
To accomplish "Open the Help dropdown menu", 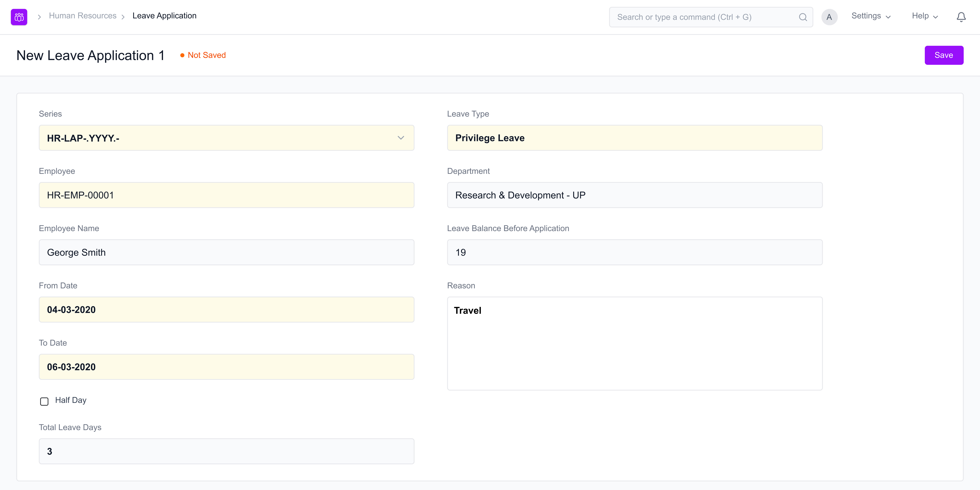I will (x=925, y=16).
